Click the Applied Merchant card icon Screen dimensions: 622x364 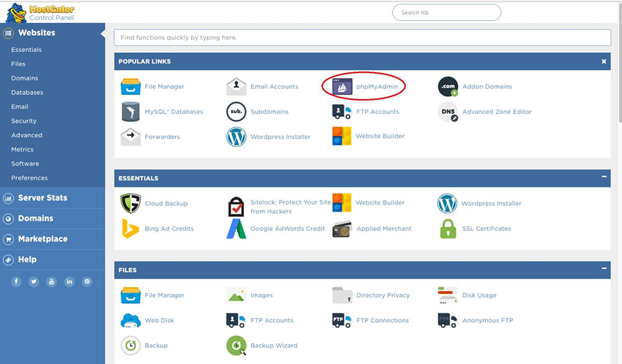point(342,229)
